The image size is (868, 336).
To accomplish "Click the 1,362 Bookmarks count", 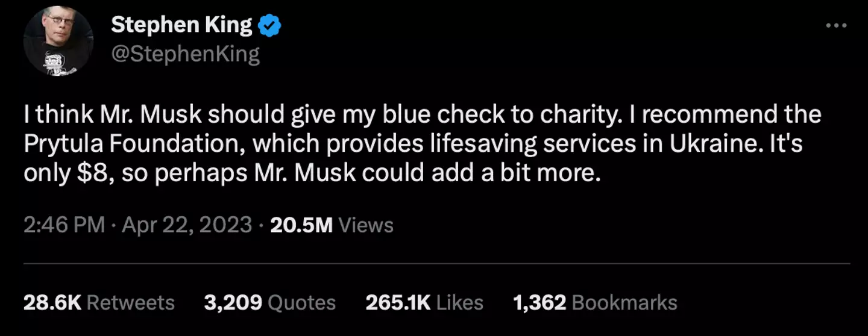I will pyautogui.click(x=595, y=302).
